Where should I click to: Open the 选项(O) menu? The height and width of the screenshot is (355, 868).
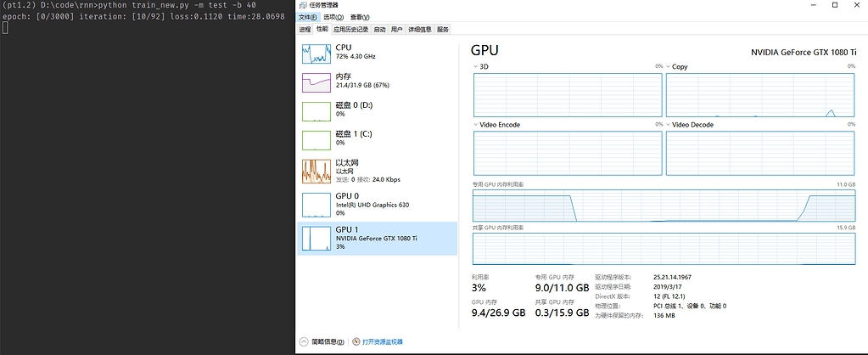pos(333,17)
